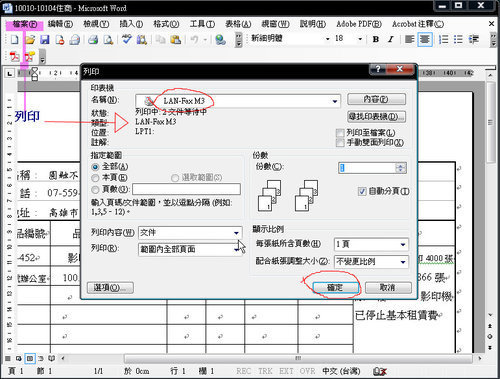Enable 手動雙面列印(X) checkbox
The width and height of the screenshot is (500, 379).
[x=340, y=143]
